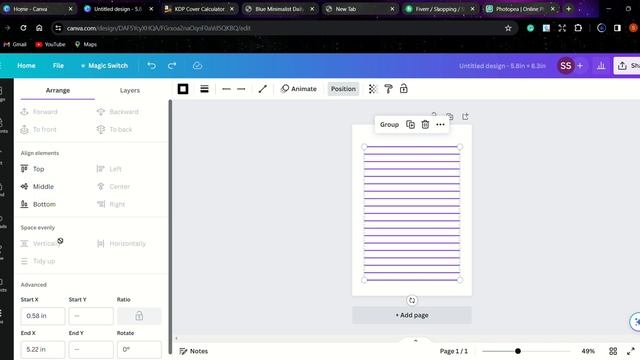Click the browser home icon
640x360 pixels.
tap(39, 28)
